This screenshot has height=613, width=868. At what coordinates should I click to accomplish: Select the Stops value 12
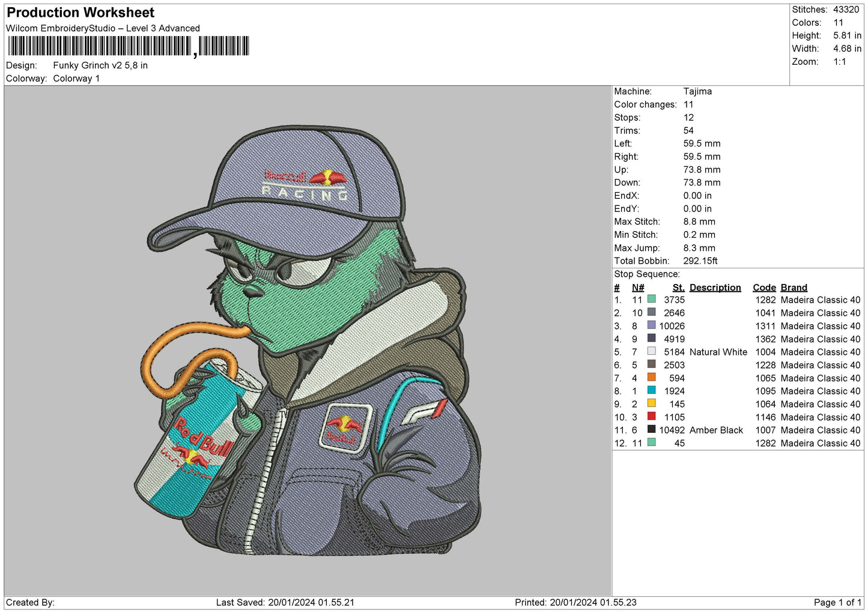pyautogui.click(x=688, y=118)
